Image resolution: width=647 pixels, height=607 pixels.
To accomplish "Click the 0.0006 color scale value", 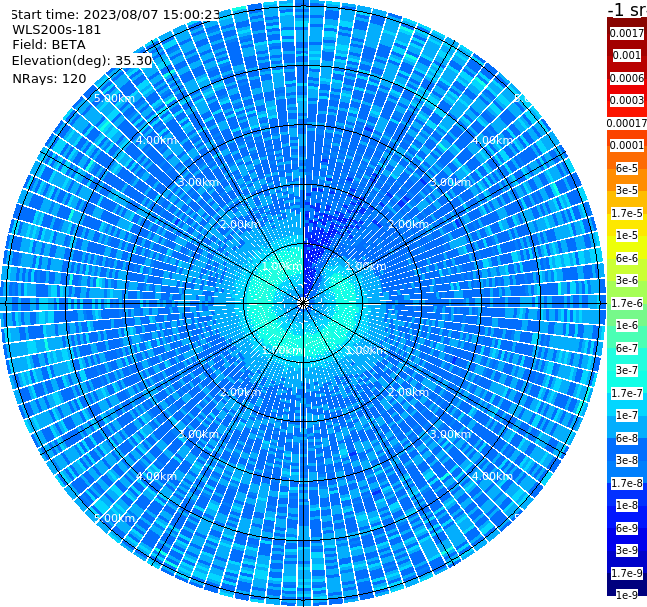I will point(627,78).
